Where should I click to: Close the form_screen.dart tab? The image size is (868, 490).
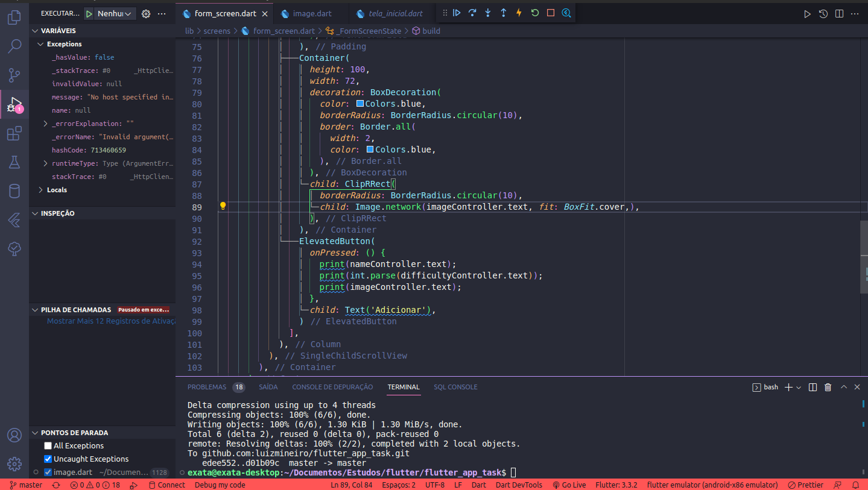point(264,13)
